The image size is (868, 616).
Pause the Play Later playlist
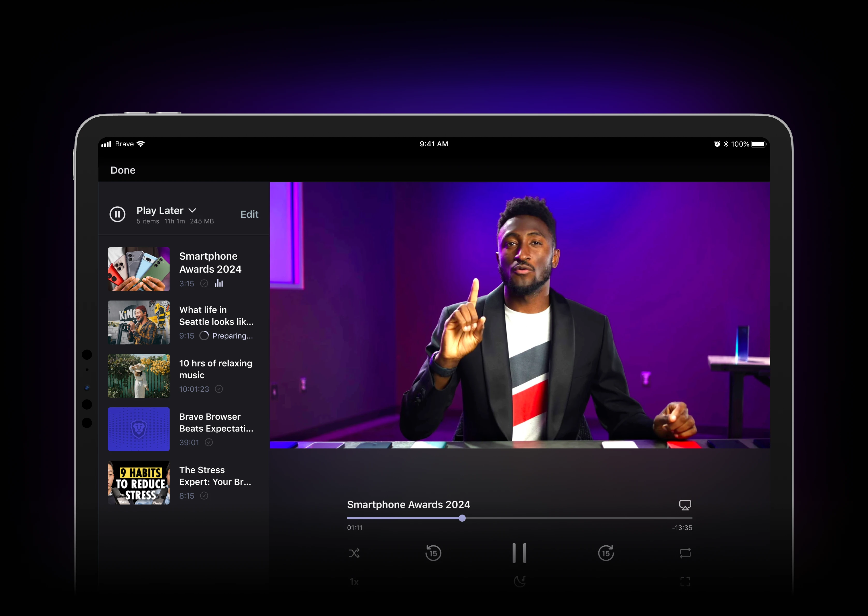click(117, 214)
